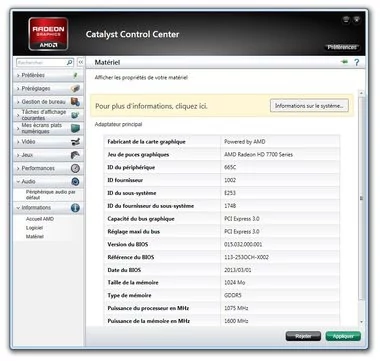Viewport: 380px width, 361px height.
Task: Click 'Jeu de puces graphiques' label
Action: coord(138,155)
